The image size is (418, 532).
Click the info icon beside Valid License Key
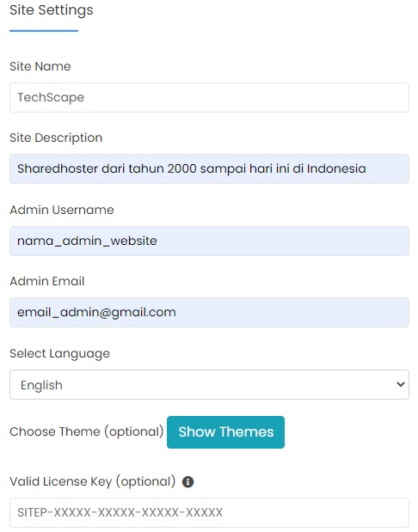click(187, 482)
